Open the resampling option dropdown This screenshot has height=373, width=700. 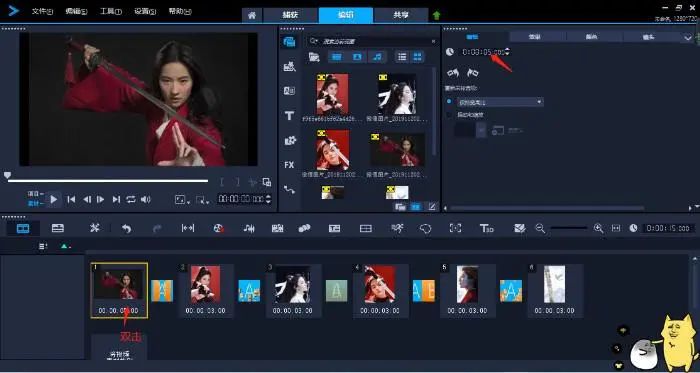499,102
